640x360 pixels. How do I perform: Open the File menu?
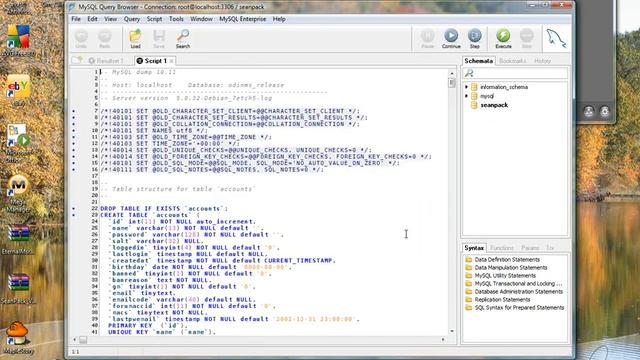pos(76,19)
